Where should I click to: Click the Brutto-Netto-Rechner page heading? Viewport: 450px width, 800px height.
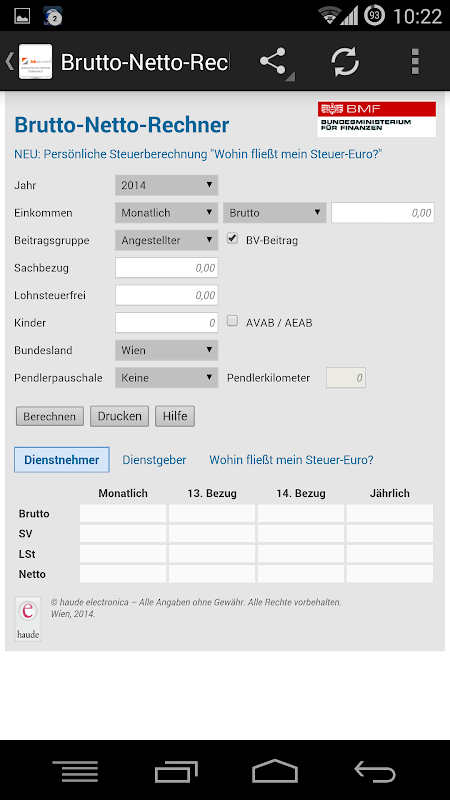(x=121, y=125)
